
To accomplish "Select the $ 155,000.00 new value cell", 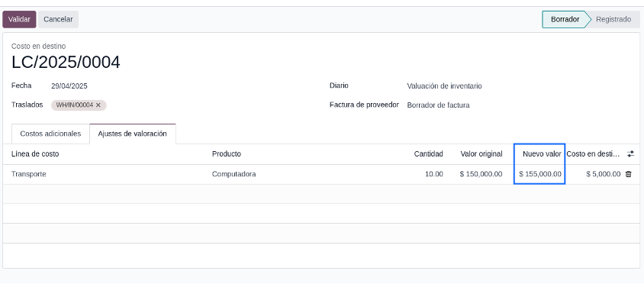I will [540, 174].
